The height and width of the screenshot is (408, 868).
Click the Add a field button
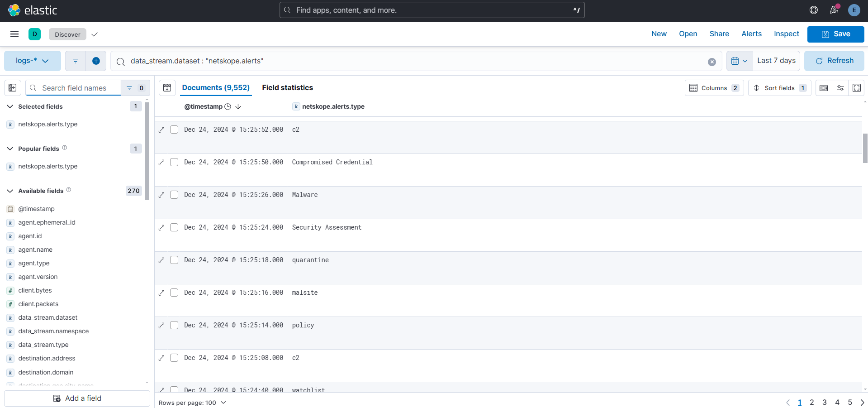tap(77, 398)
